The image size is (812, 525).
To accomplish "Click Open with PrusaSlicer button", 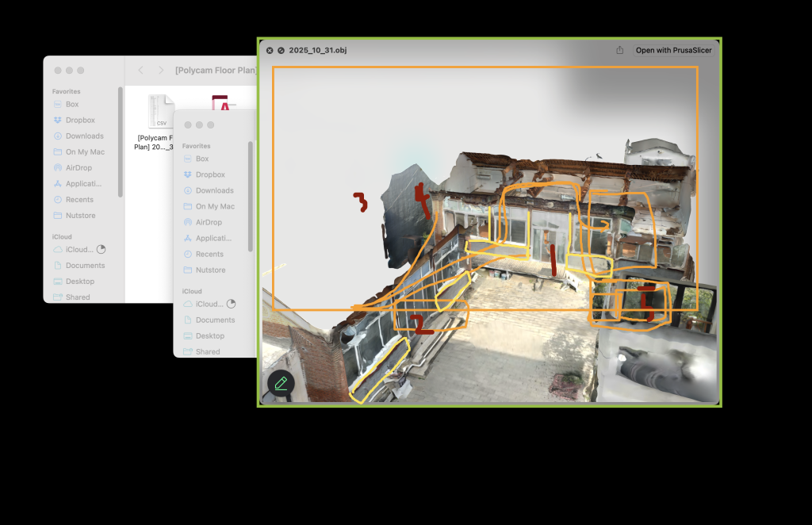I will [x=673, y=50].
